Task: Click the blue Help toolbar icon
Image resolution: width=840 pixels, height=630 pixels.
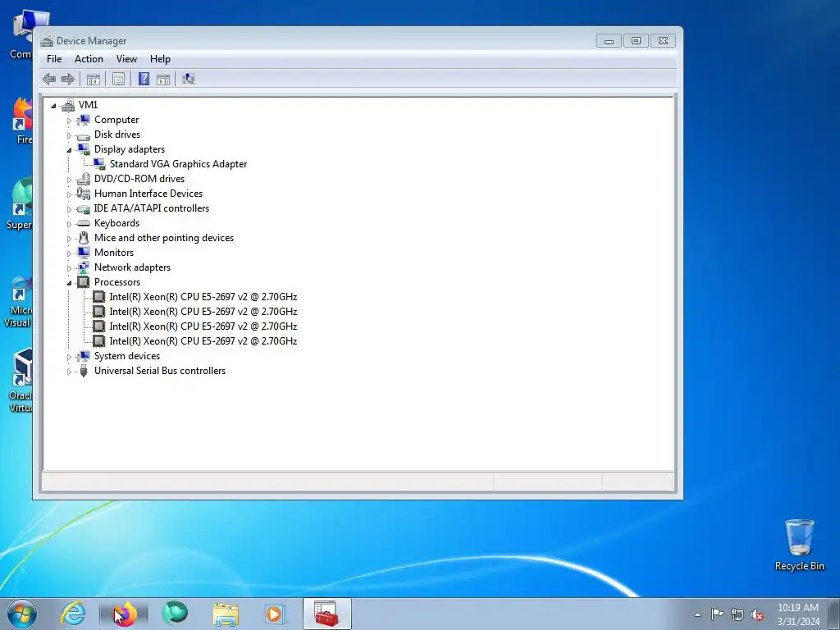Action: tap(144, 80)
